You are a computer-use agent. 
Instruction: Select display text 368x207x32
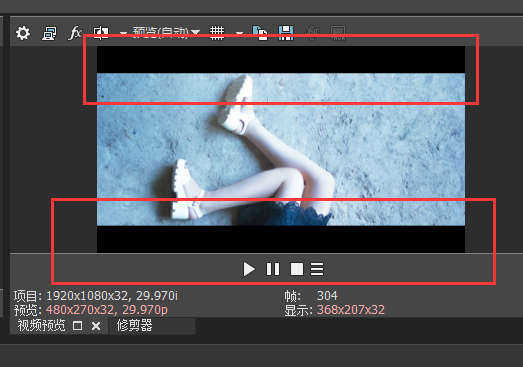coord(351,310)
